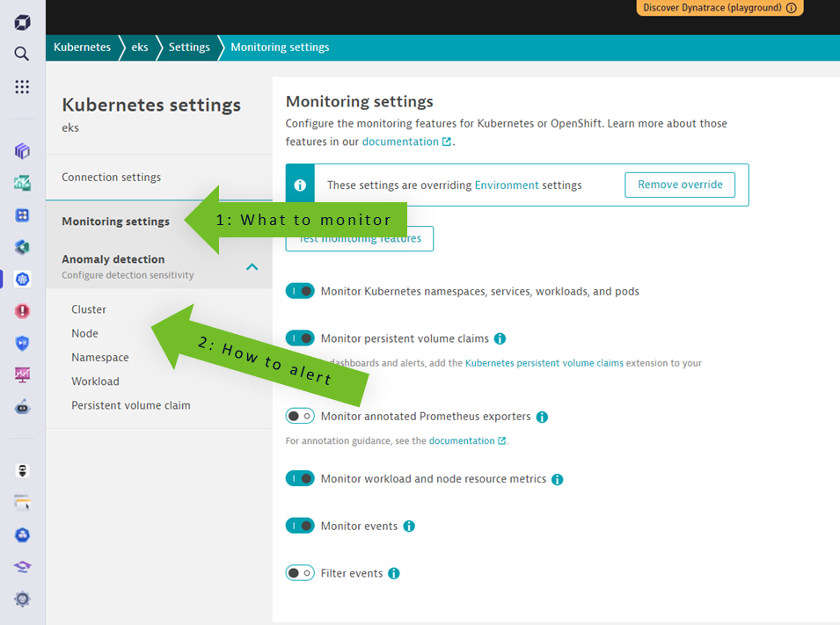Open the green chart dashboards app
This screenshot has width=840, height=625.
(22, 183)
